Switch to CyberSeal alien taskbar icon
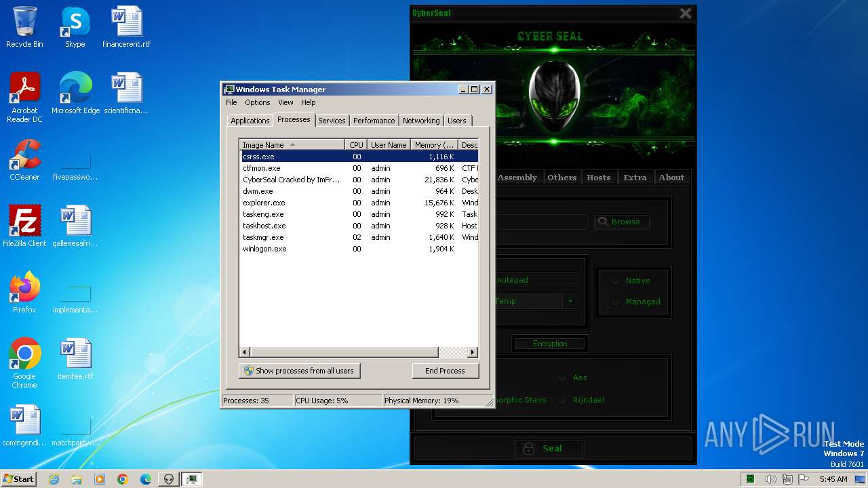Viewport: 868px width, 488px height. click(169, 479)
